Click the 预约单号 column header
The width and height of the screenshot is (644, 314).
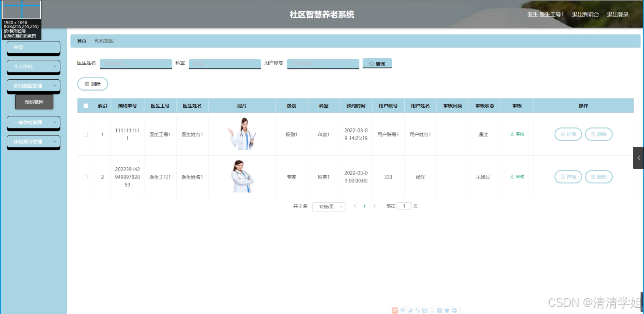127,106
